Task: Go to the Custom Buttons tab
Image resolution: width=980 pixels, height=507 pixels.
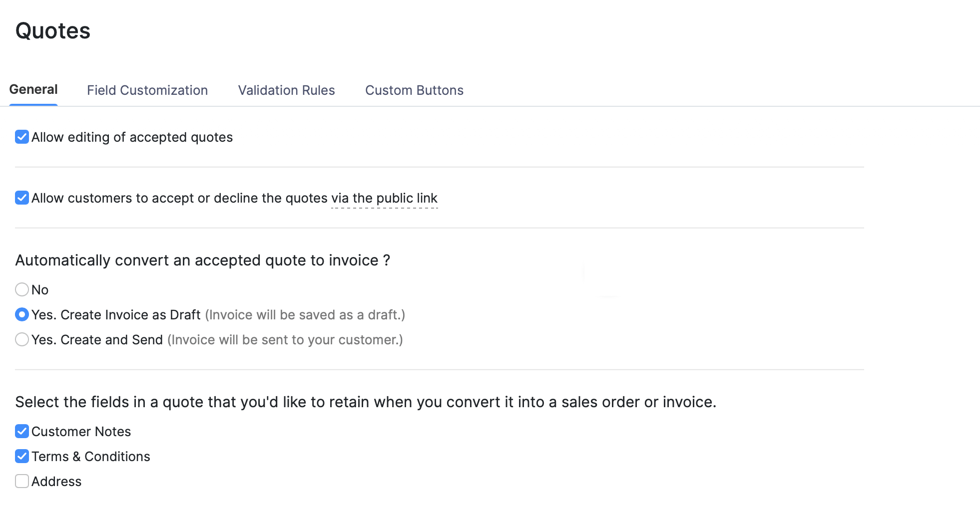Action: click(414, 90)
